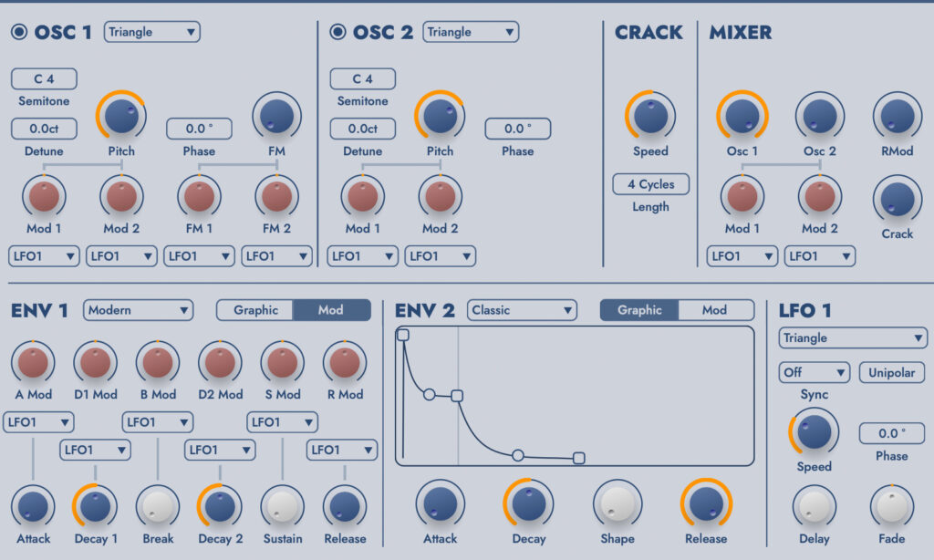Image resolution: width=934 pixels, height=560 pixels.
Task: Toggle the OSC 1 power button
Action: coord(19,33)
